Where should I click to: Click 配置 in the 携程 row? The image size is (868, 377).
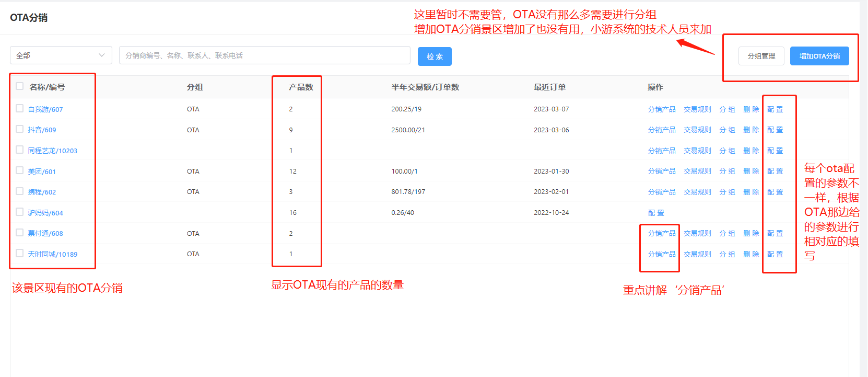(x=775, y=192)
